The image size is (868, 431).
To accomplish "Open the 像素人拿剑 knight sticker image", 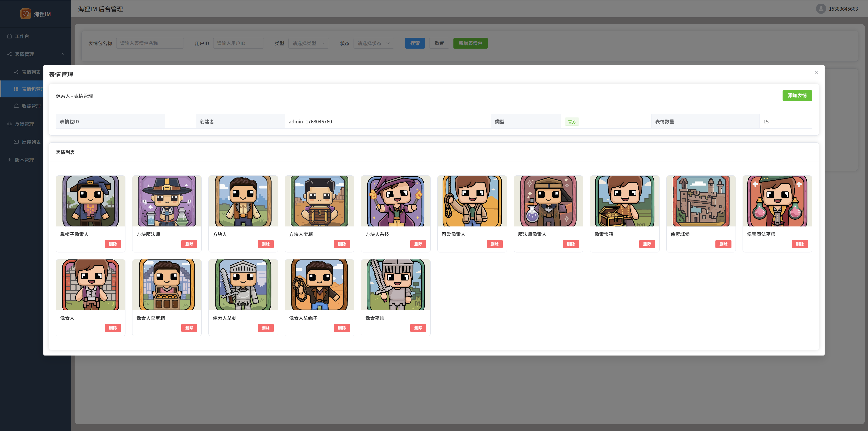I will 243,285.
